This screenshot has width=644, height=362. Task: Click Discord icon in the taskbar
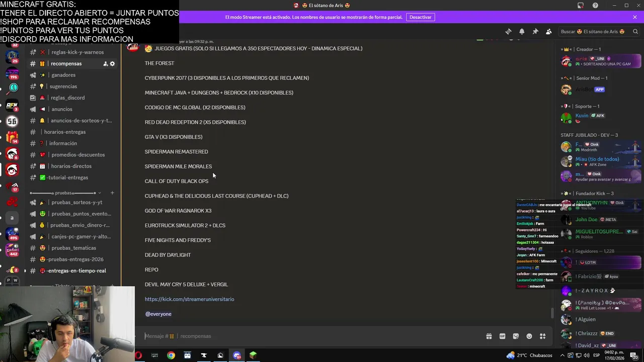point(237,355)
